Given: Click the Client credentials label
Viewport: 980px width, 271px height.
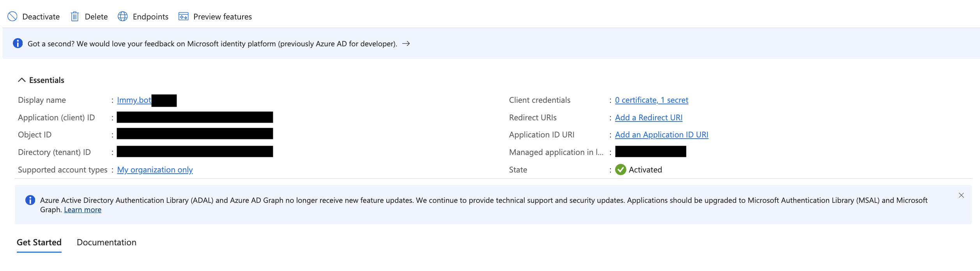Looking at the screenshot, I should click(540, 100).
